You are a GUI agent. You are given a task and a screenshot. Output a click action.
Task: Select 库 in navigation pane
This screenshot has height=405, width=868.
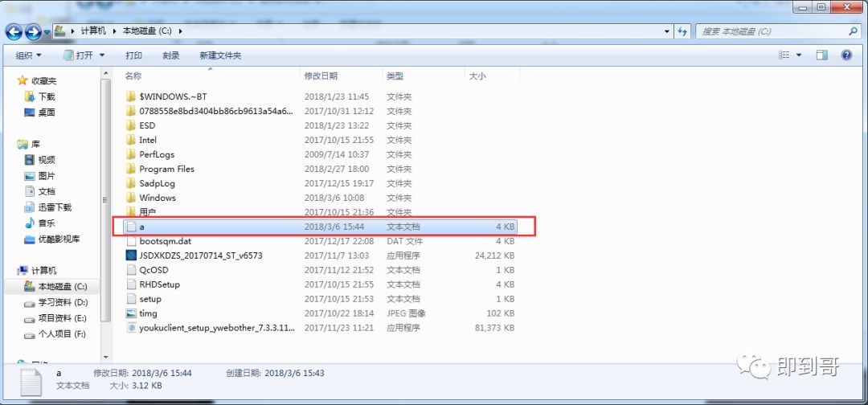(x=29, y=145)
